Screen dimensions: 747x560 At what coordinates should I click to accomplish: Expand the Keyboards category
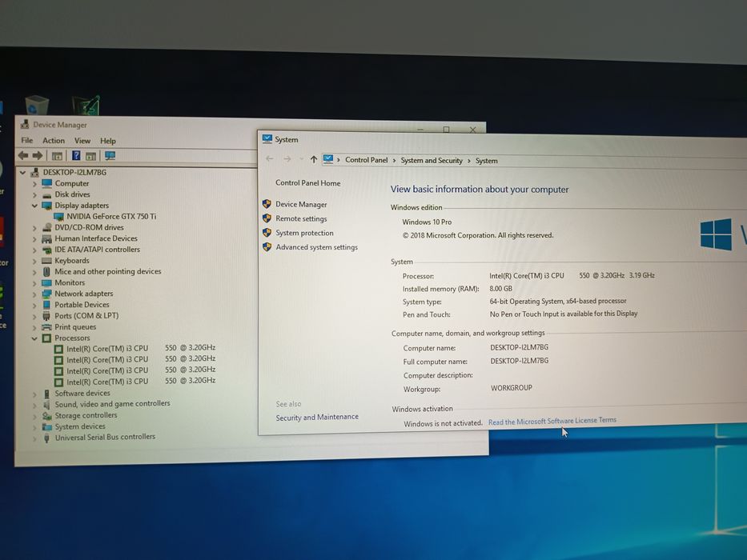coord(34,261)
